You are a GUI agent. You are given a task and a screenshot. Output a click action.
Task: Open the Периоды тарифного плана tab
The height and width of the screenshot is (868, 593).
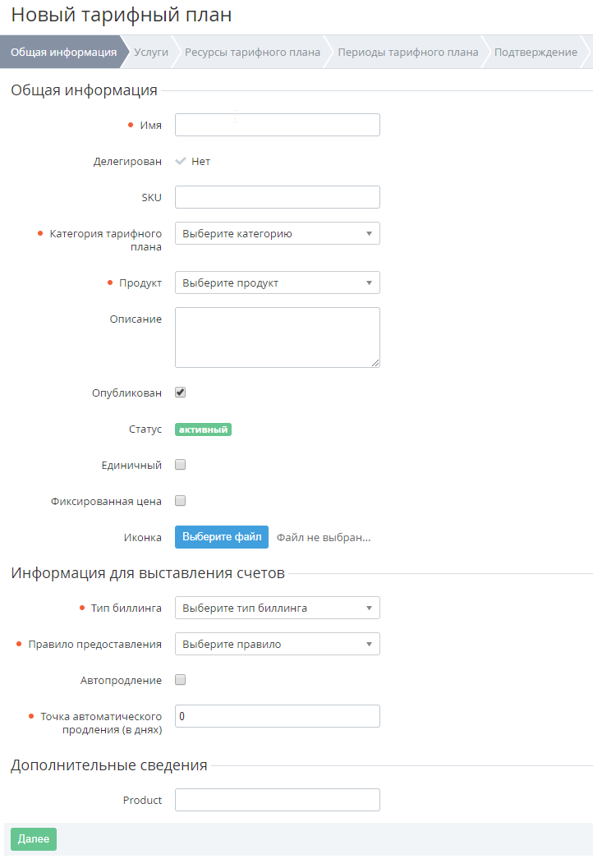click(407, 52)
